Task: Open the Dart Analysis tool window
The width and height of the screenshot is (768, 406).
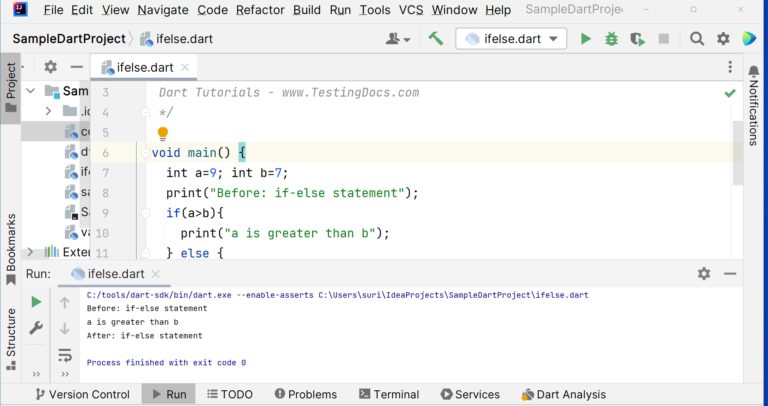Action: (x=563, y=394)
